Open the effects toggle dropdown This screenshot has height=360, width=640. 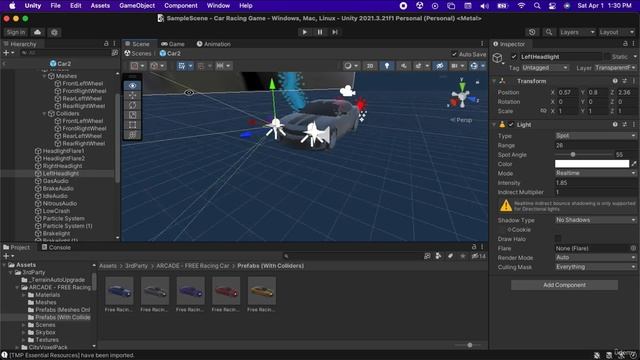coord(421,66)
